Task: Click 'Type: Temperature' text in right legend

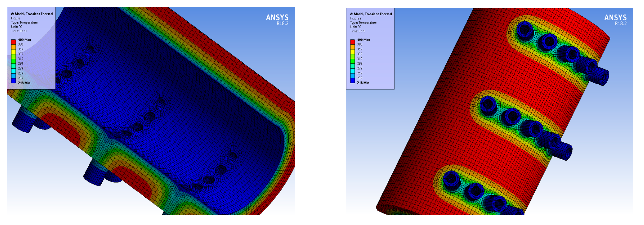Action: [x=363, y=23]
